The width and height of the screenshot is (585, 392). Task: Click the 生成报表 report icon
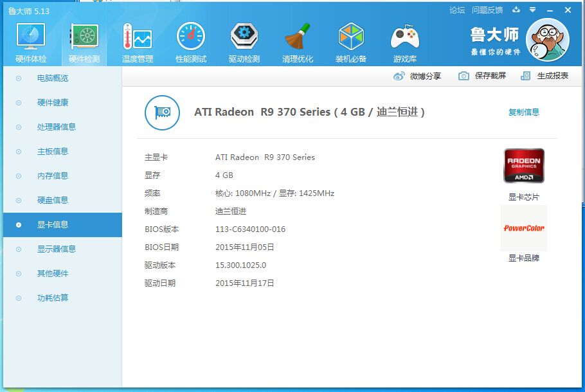pyautogui.click(x=525, y=76)
